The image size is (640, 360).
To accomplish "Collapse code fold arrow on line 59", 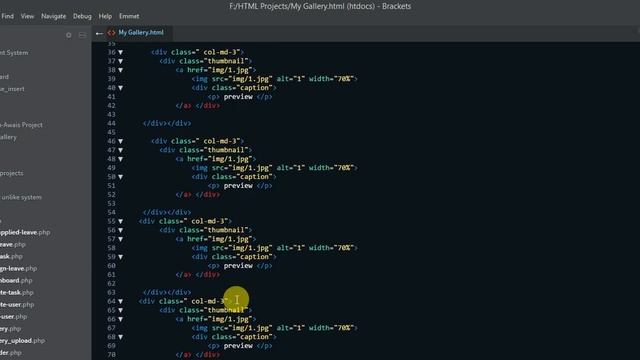I will [120, 257].
